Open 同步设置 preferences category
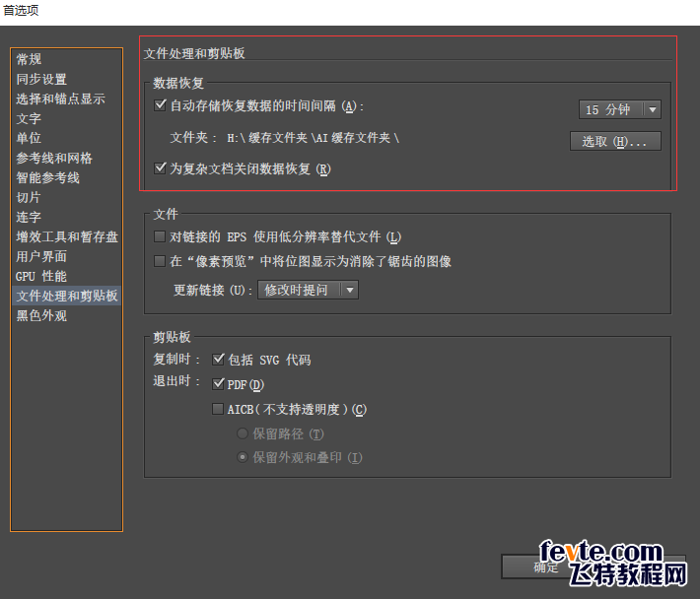700x599 pixels. pyautogui.click(x=66, y=79)
